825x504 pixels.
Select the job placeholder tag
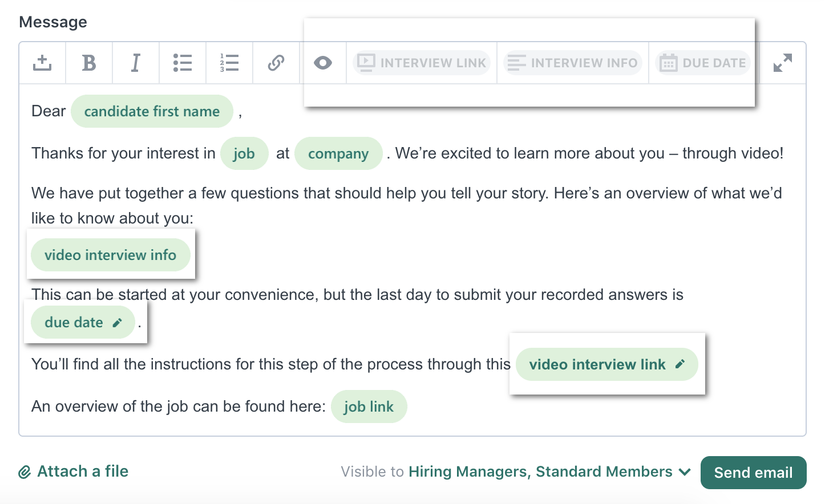click(x=244, y=153)
